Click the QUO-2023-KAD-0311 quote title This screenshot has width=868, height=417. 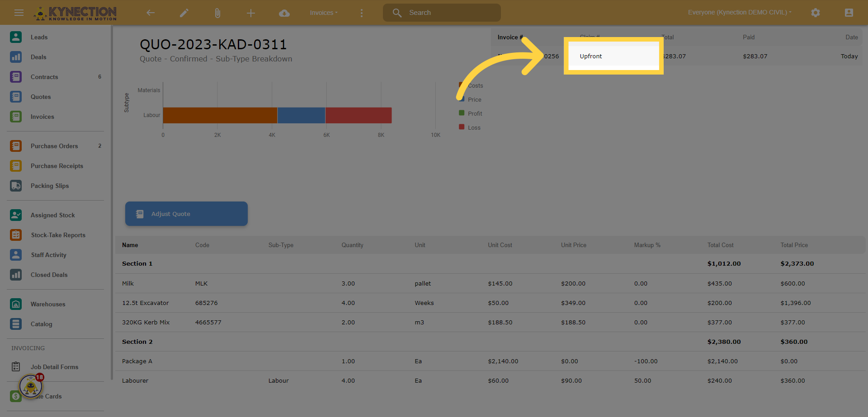pos(213,44)
